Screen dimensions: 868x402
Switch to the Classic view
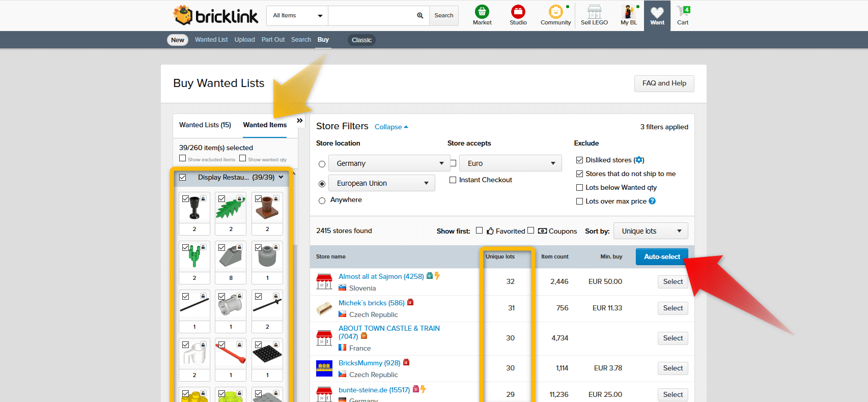click(x=361, y=40)
